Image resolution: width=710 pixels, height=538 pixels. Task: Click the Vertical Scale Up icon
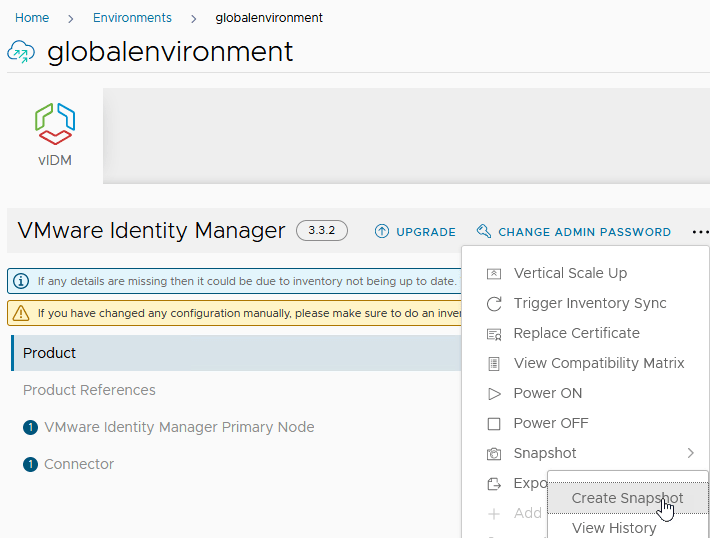493,273
